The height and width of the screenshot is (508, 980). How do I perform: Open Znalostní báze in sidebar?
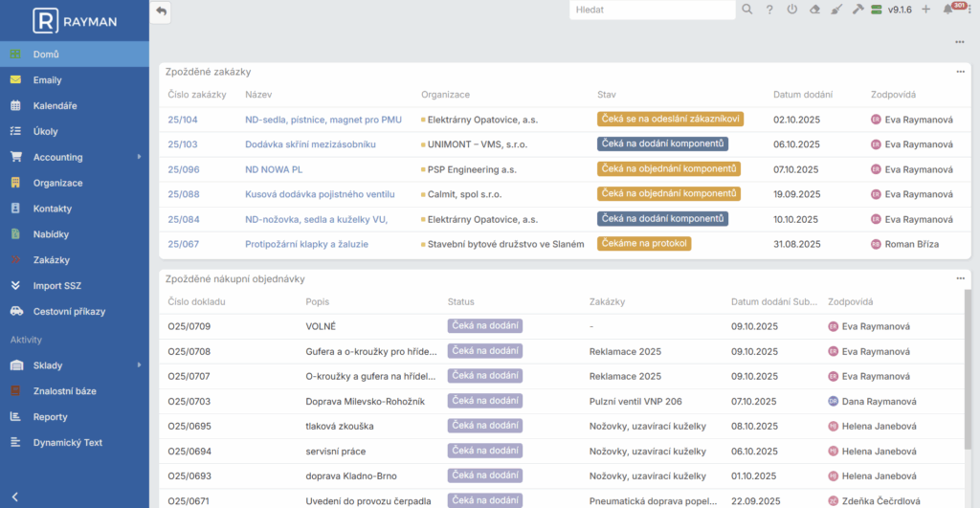[64, 390]
